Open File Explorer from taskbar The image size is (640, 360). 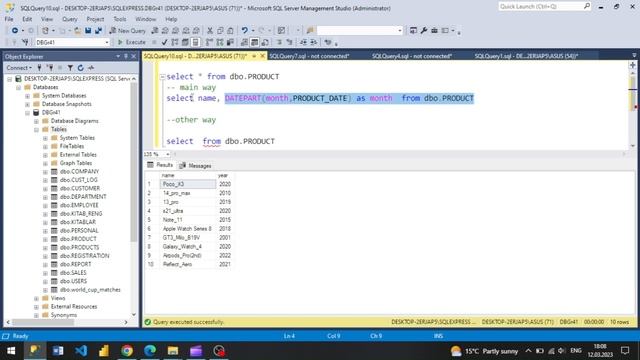pyautogui.click(x=173, y=351)
